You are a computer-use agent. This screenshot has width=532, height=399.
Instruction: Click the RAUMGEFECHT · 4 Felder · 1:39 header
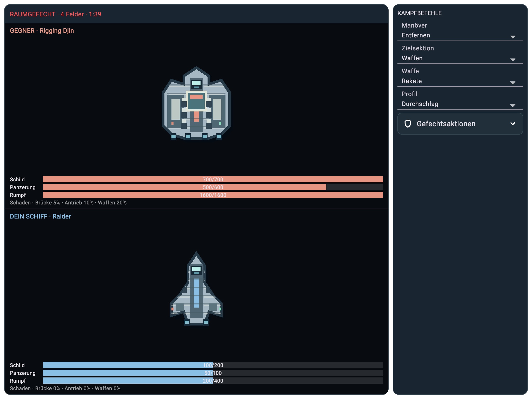tap(56, 14)
